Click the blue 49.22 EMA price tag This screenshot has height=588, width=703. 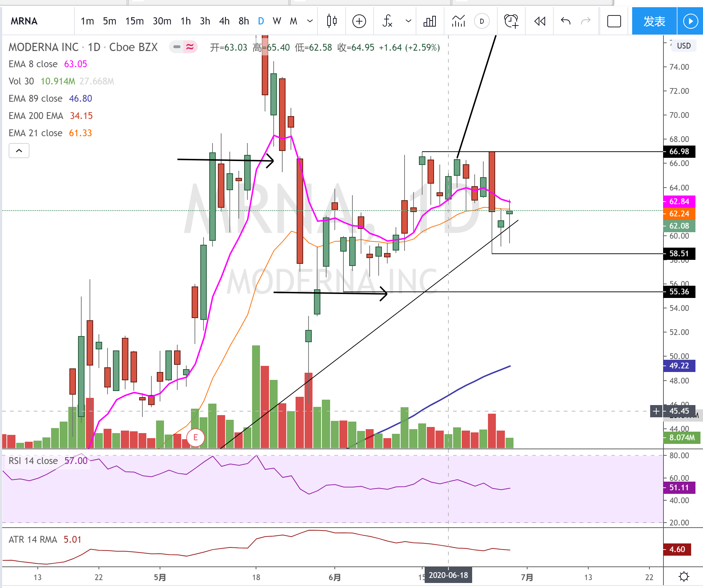tap(679, 366)
